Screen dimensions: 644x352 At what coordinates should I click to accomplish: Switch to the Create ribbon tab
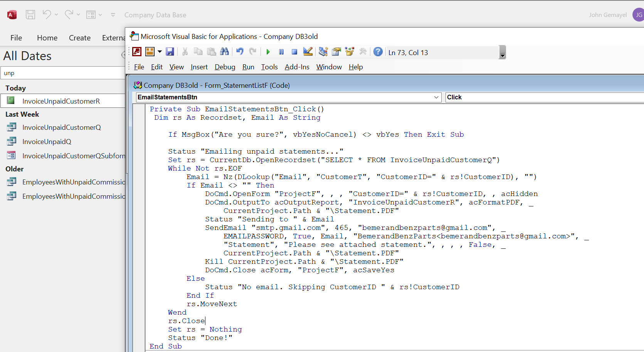[80, 38]
